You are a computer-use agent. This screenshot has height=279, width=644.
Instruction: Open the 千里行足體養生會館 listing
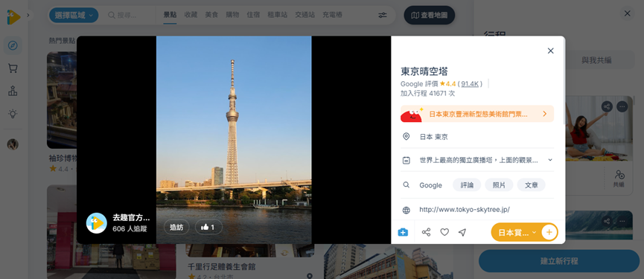222,267
